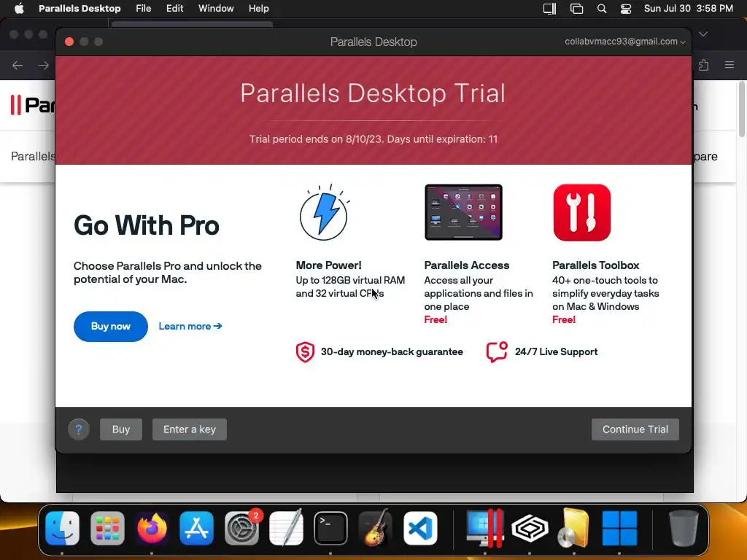The width and height of the screenshot is (747, 560).
Task: Open the Apple menu
Action: click(19, 9)
